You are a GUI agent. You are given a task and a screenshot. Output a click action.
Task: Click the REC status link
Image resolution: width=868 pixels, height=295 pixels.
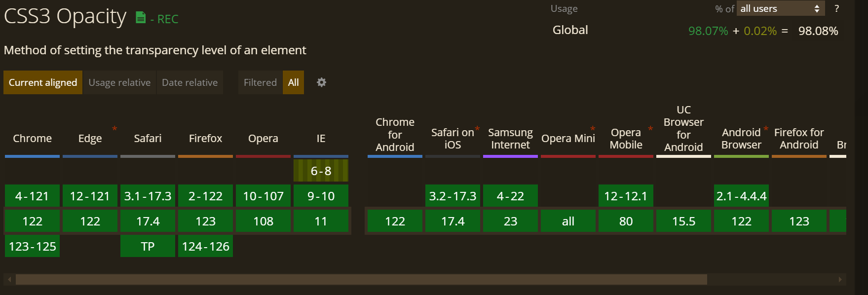168,19
